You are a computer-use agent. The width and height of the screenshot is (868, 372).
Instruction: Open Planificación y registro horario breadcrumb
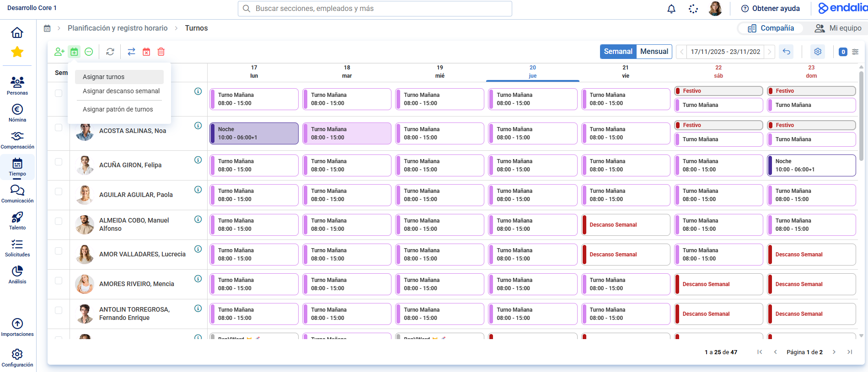tap(118, 28)
